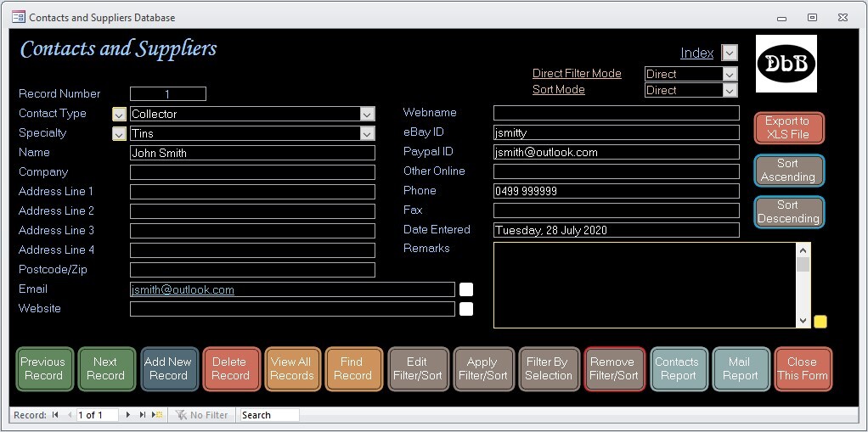Click the Direct Filter Mode link
This screenshot has width=868, height=432.
click(577, 74)
